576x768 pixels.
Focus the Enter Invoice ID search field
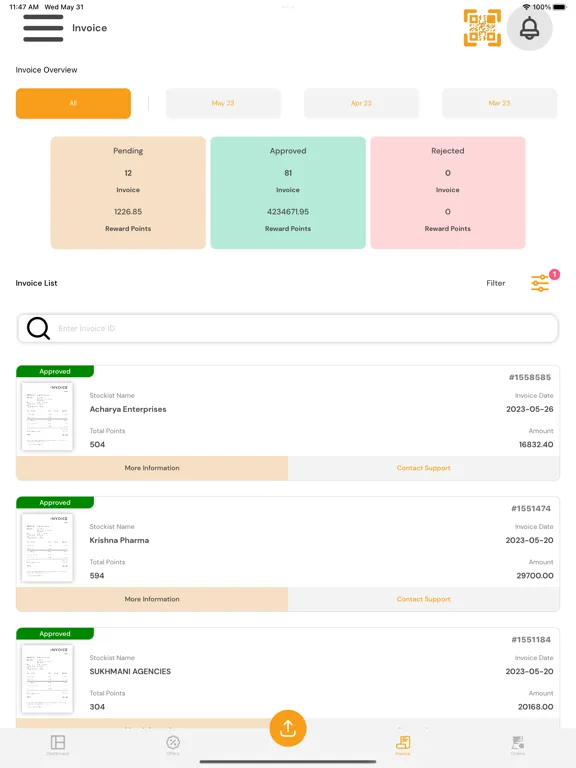pos(288,328)
